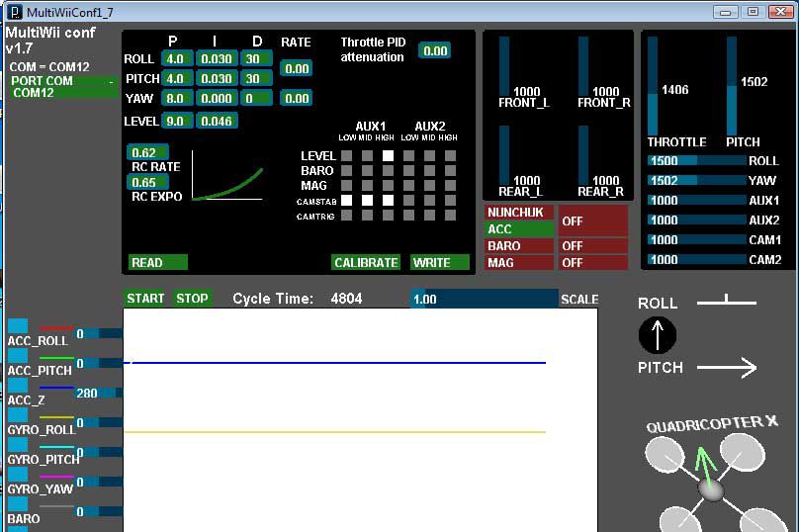Toggle MAG on AUX2 LOW
The image size is (799, 532).
[x=408, y=186]
